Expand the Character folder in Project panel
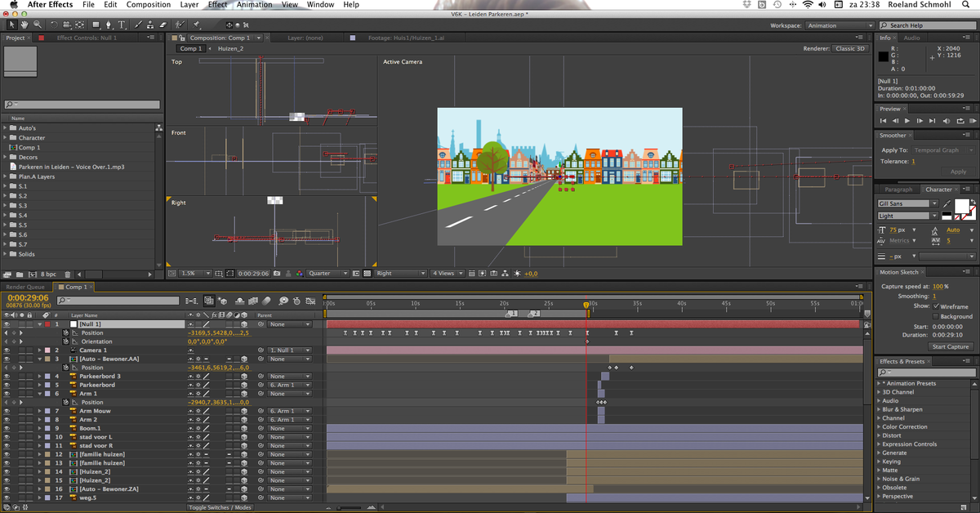This screenshot has width=980, height=513. tap(5, 138)
